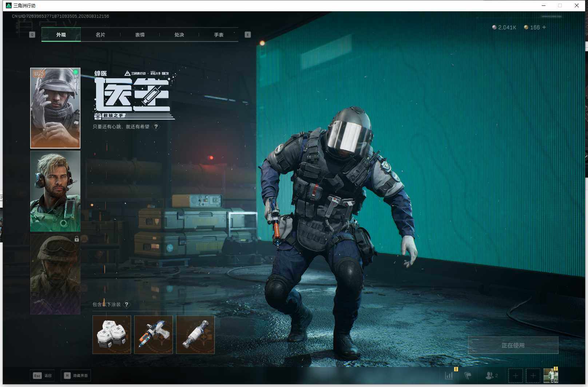Click the H 隐藏界面 button
The image size is (588, 387).
click(x=76, y=375)
